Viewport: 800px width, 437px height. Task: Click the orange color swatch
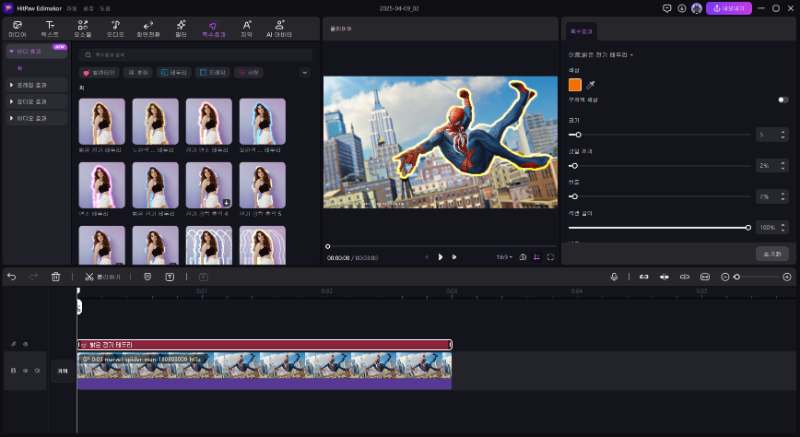[x=575, y=85]
